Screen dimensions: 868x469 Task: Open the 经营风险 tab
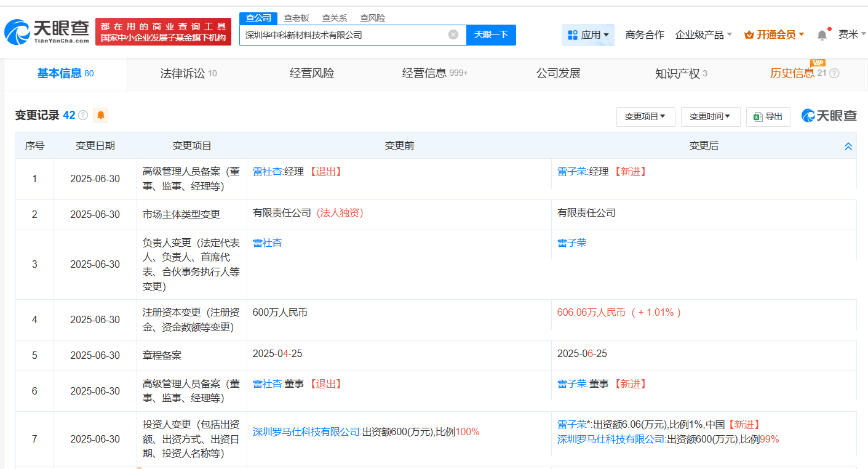coord(312,73)
